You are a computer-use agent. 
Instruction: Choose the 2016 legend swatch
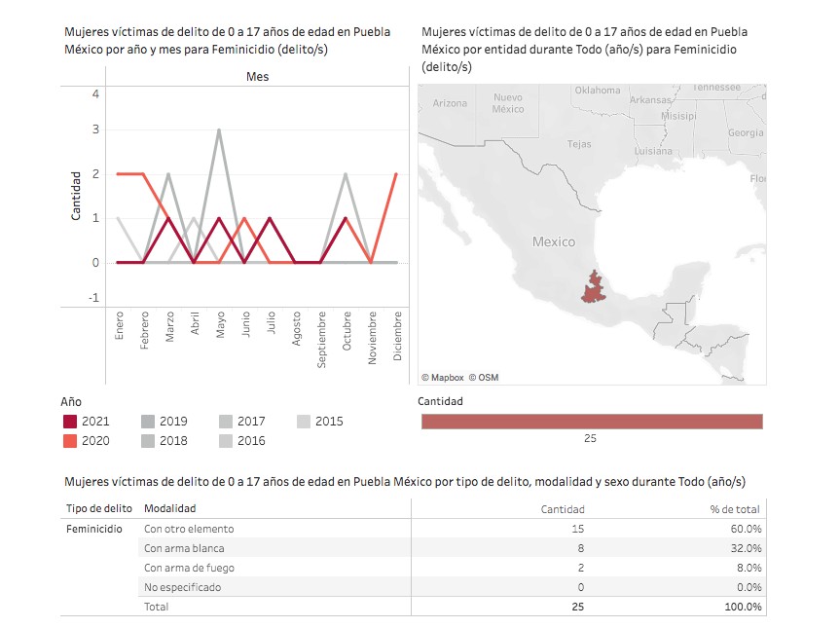point(227,440)
